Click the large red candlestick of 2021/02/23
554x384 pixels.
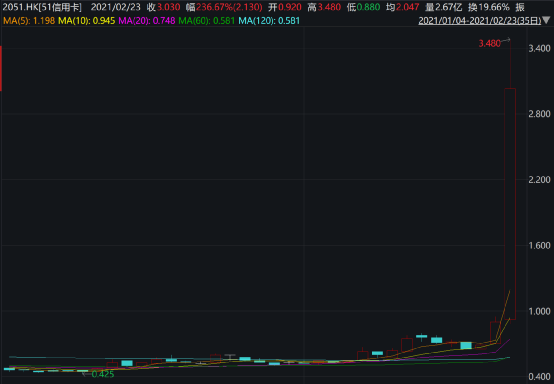click(x=510, y=204)
